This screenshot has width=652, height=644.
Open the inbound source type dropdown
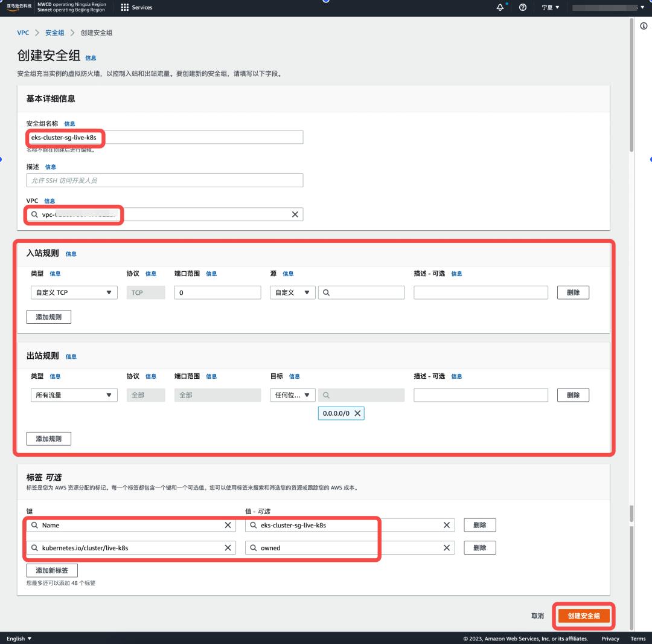[x=292, y=292]
